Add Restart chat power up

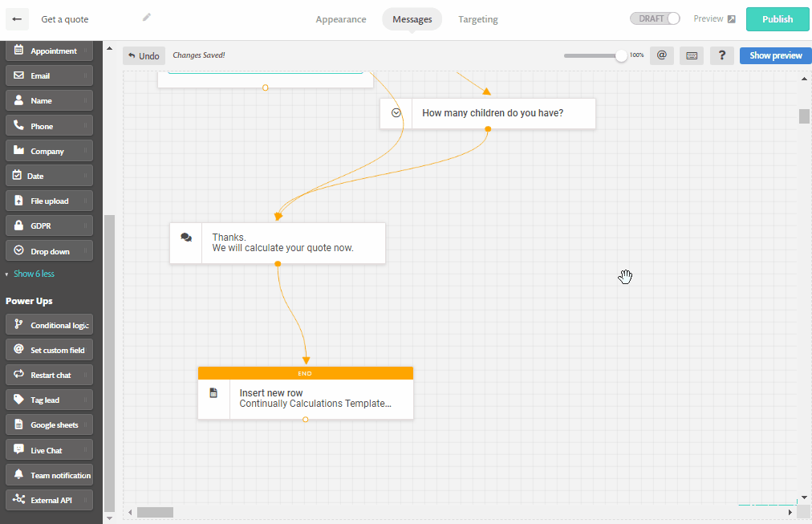tap(49, 375)
